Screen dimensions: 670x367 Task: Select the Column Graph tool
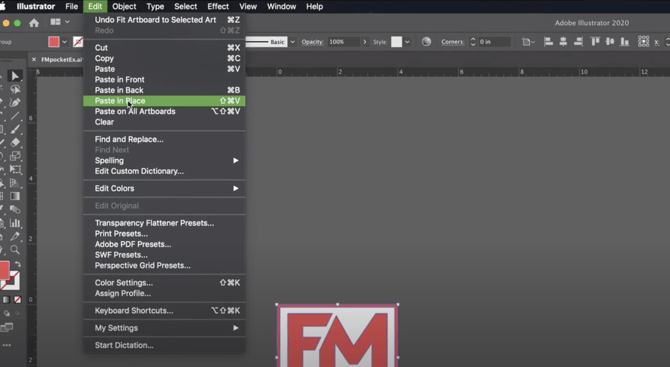[15, 223]
